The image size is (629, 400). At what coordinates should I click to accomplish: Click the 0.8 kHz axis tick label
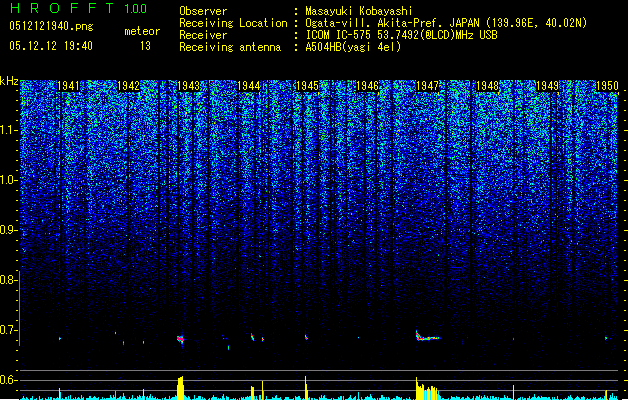pos(9,280)
